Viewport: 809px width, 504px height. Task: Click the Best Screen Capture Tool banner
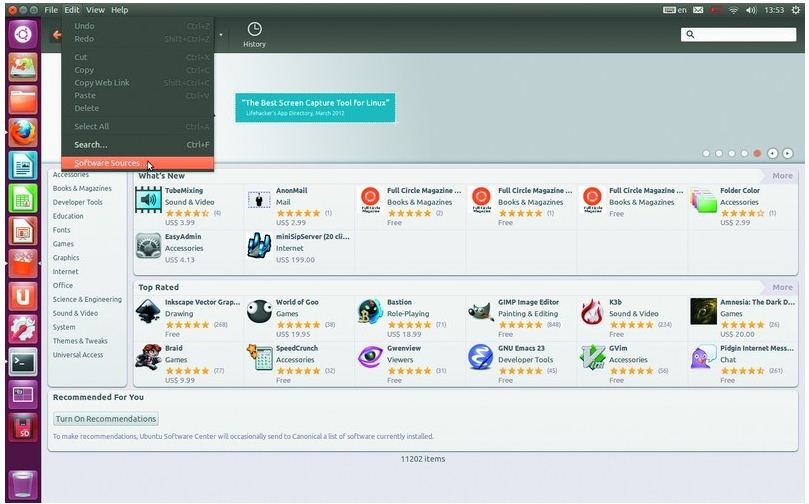[315, 107]
